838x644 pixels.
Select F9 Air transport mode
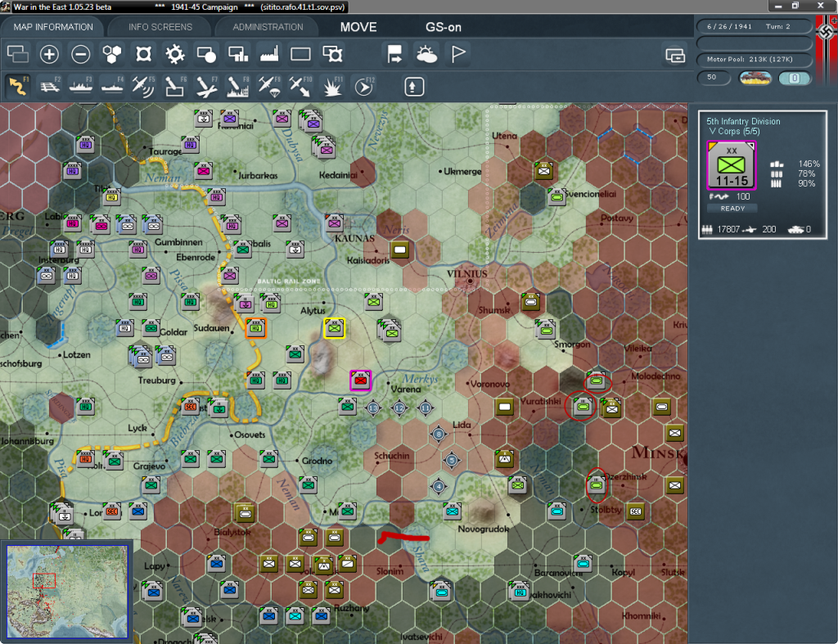268,87
